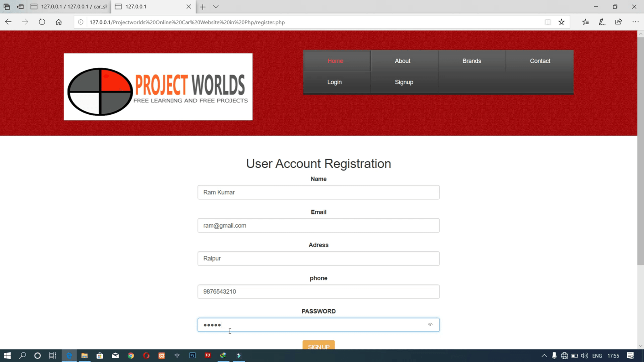Viewport: 644px width, 362px height.
Task: Open the favorites hub icon
Action: click(x=585, y=22)
